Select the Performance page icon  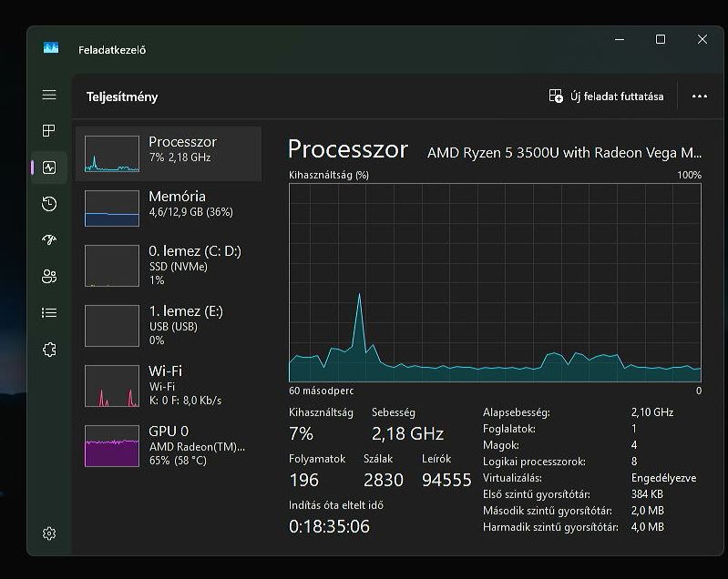coord(49,168)
